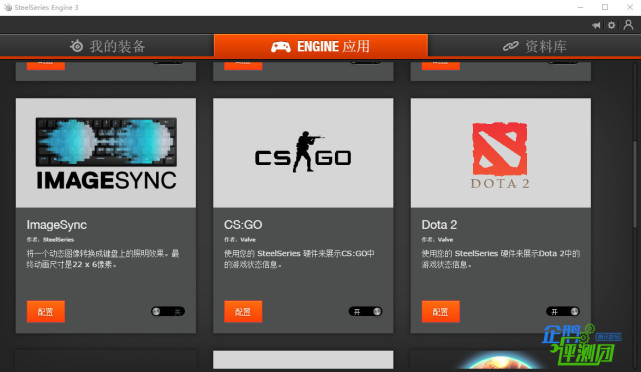
Task: Click the SteelSeries logo in title bar
Action: tap(8, 7)
